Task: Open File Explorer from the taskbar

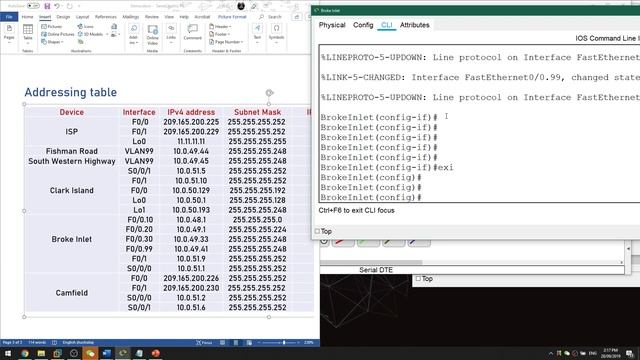Action: tap(41, 353)
